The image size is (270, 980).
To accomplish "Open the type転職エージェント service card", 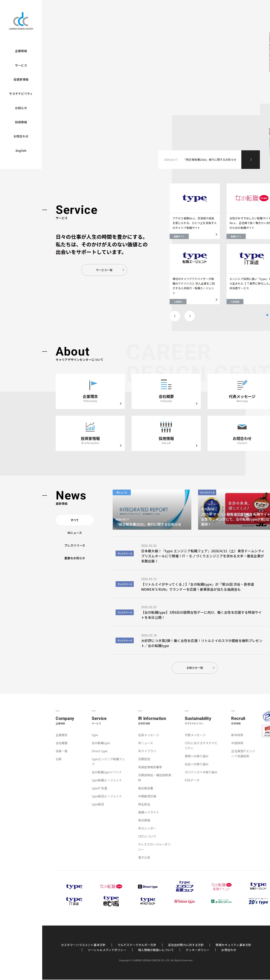I will pyautogui.click(x=195, y=274).
